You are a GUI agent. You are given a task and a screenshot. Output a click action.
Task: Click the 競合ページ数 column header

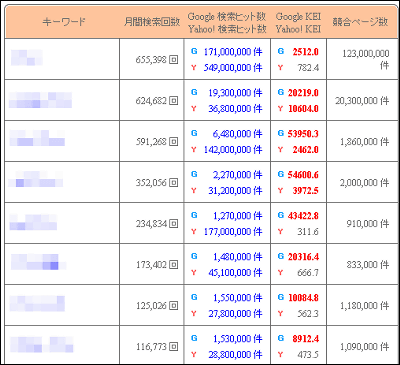[360, 22]
